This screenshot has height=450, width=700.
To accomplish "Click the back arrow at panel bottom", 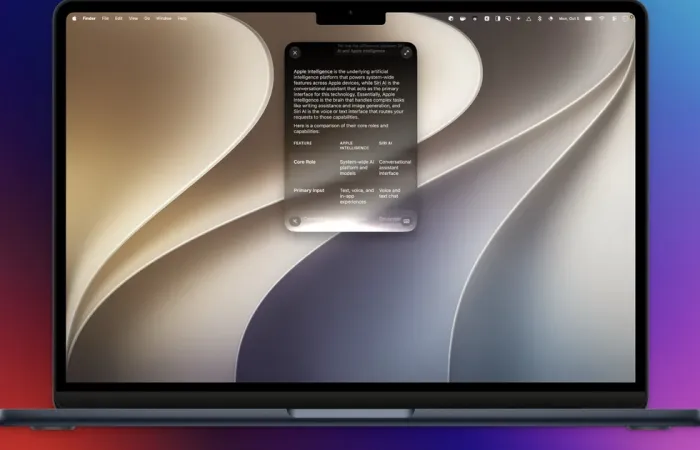I will pyautogui.click(x=295, y=221).
